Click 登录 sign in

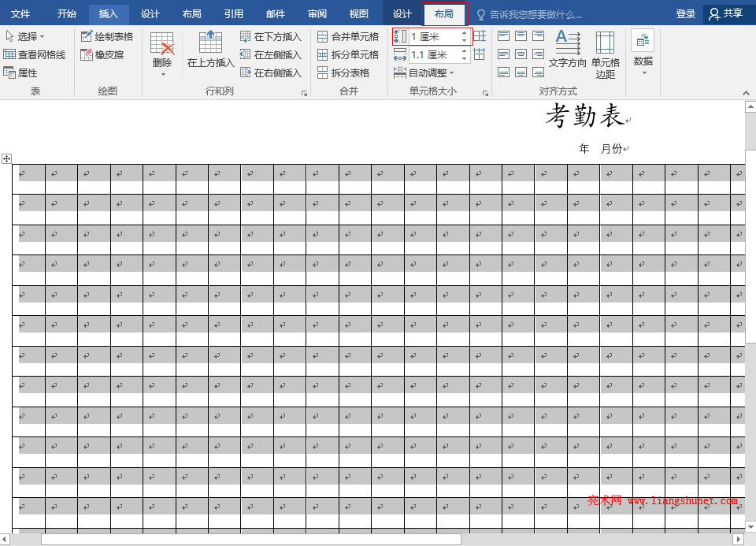[x=685, y=14]
